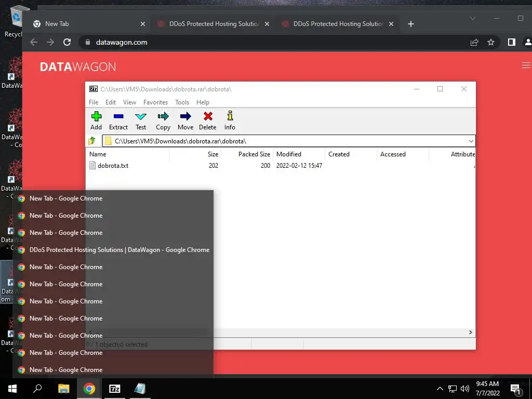Close the New Tab browser tab
This screenshot has height=399, width=532.
coord(143,24)
